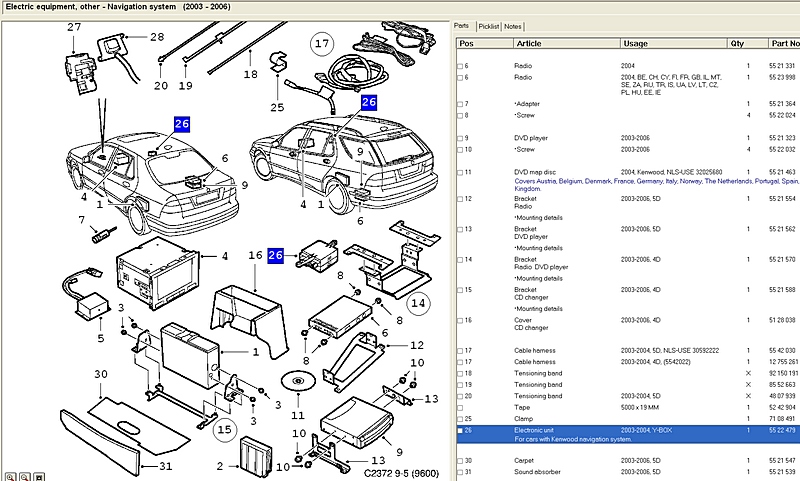Image resolution: width=800 pixels, height=481 pixels.
Task: Click the Usage column header
Action: (x=672, y=44)
